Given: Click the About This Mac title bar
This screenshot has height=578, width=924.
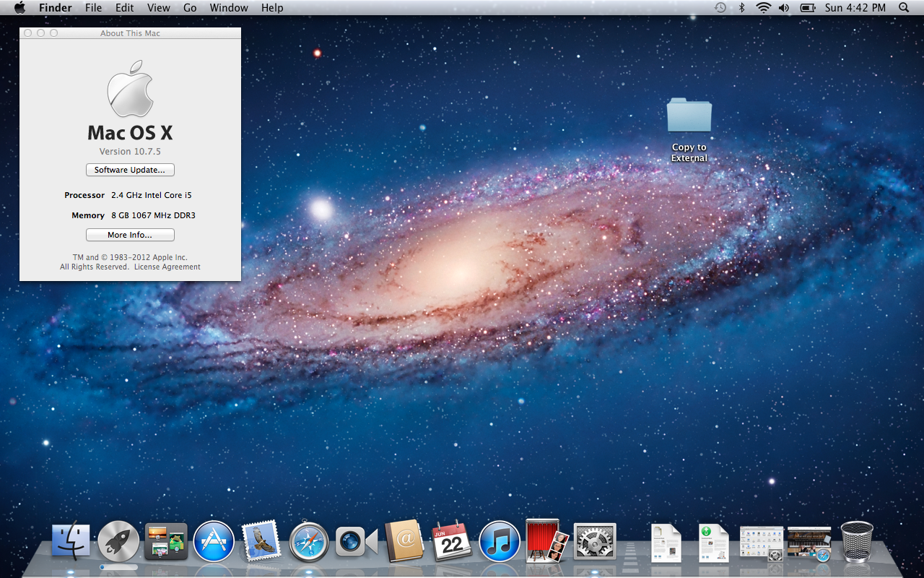Looking at the screenshot, I should [130, 33].
